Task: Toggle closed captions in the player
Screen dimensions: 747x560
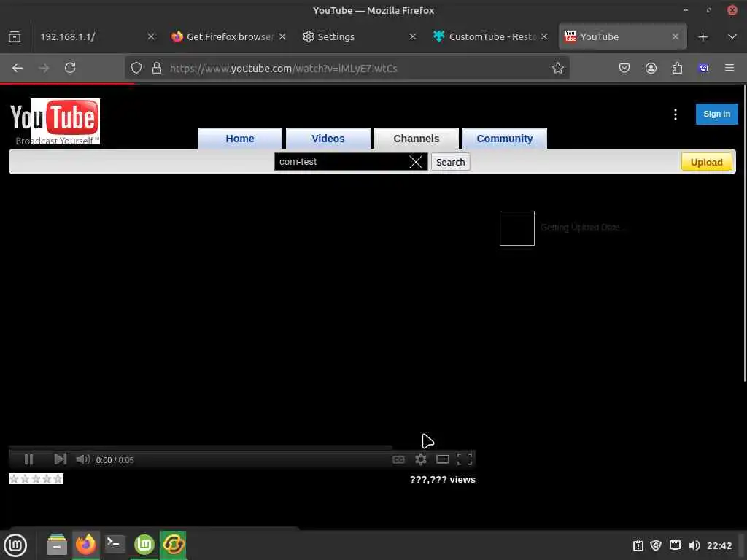Action: pyautogui.click(x=399, y=459)
